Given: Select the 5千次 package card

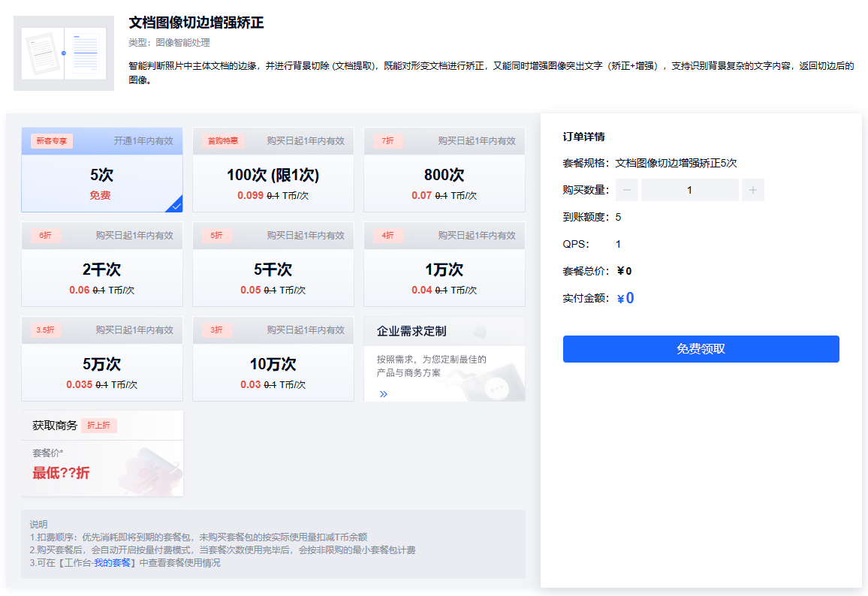Looking at the screenshot, I should coord(273,267).
